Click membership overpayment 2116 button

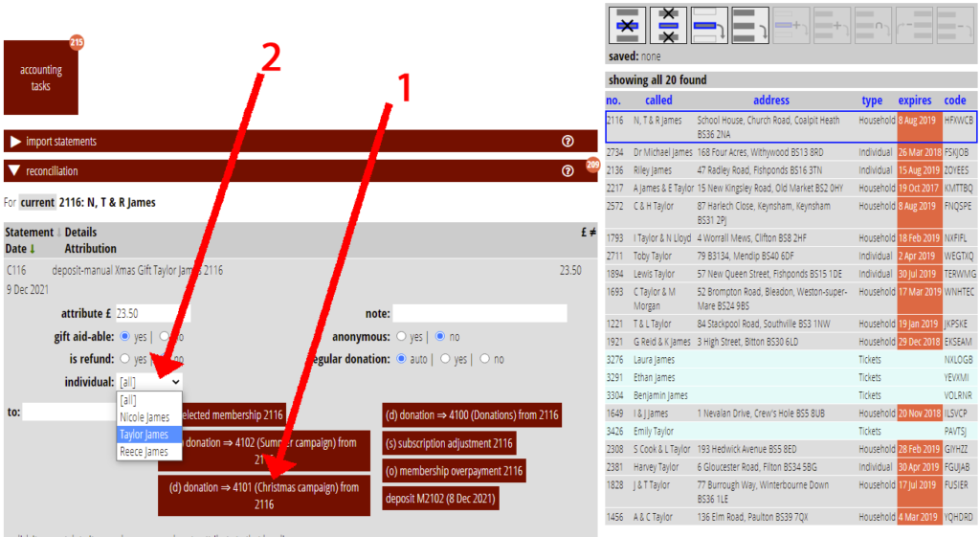pos(454,471)
